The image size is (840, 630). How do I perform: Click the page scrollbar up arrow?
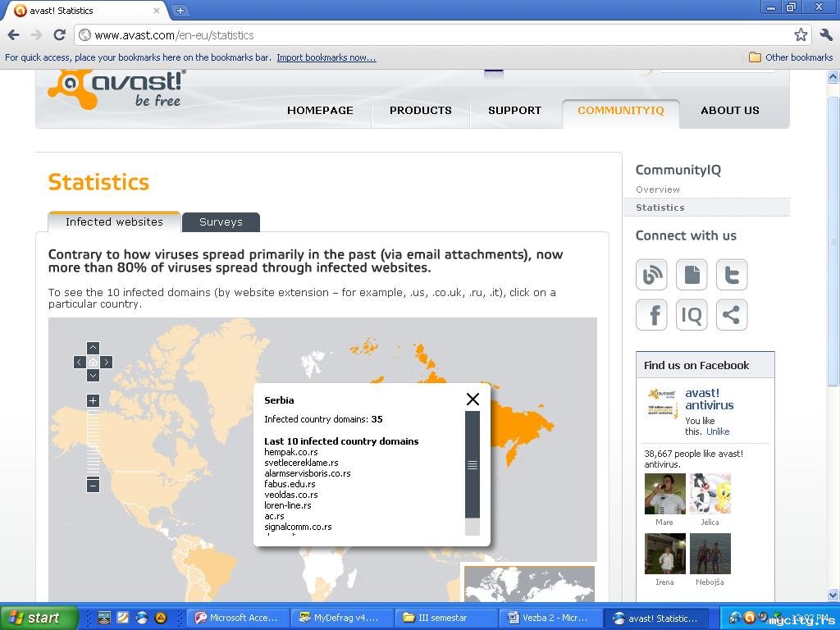click(x=833, y=76)
